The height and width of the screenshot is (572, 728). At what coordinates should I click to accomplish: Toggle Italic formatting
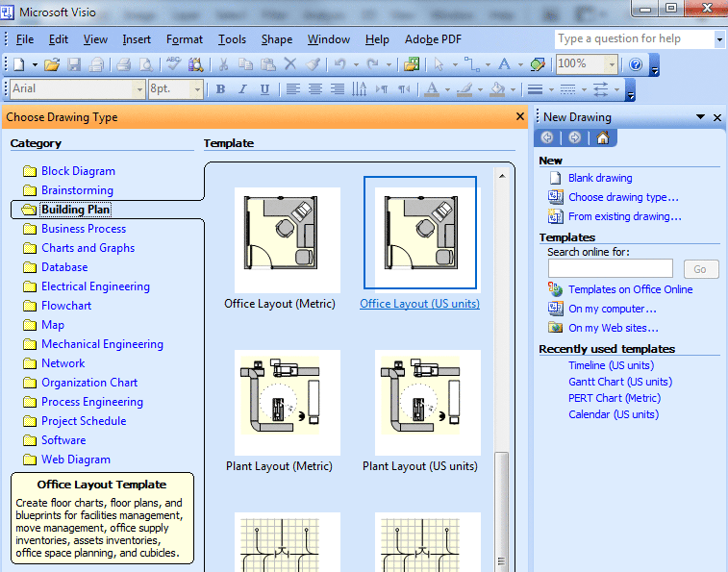point(242,89)
